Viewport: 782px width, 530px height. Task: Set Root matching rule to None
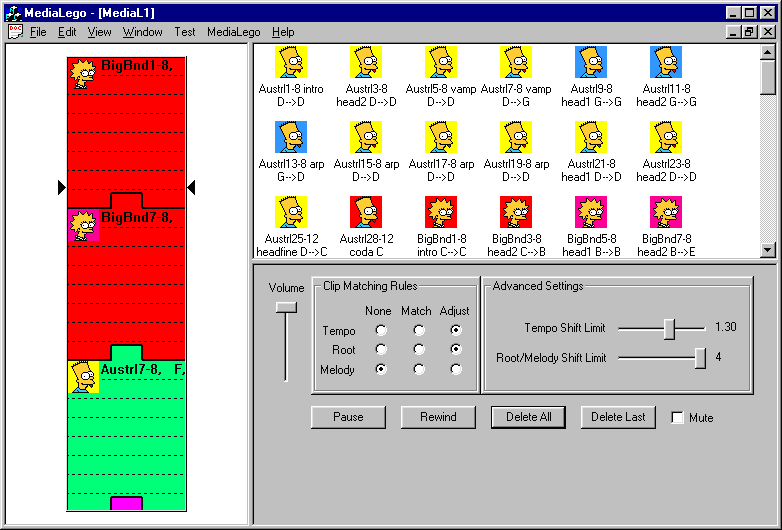coord(381,349)
